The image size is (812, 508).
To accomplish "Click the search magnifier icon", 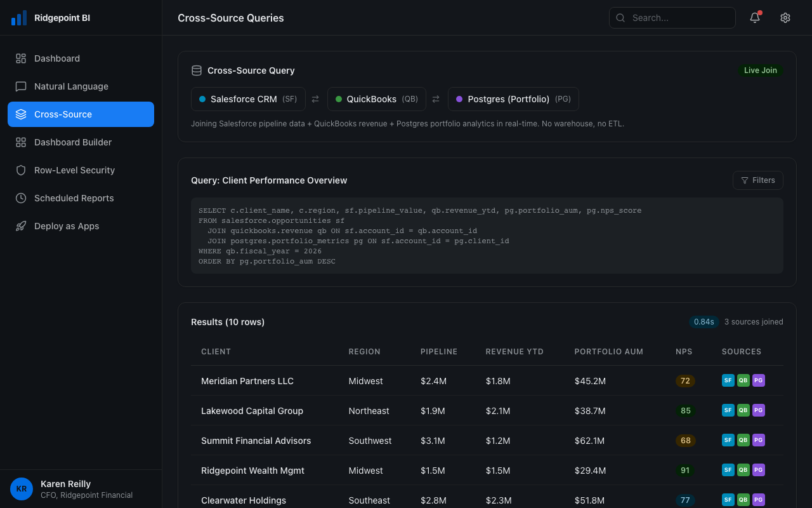I will point(620,18).
